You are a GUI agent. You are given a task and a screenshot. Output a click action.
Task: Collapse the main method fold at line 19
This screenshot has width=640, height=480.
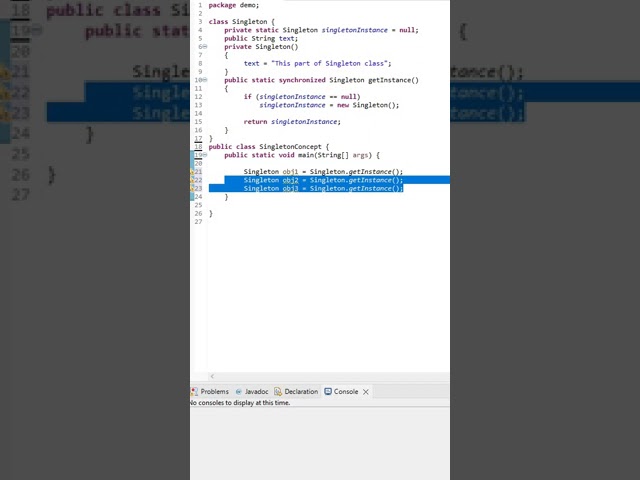point(205,155)
